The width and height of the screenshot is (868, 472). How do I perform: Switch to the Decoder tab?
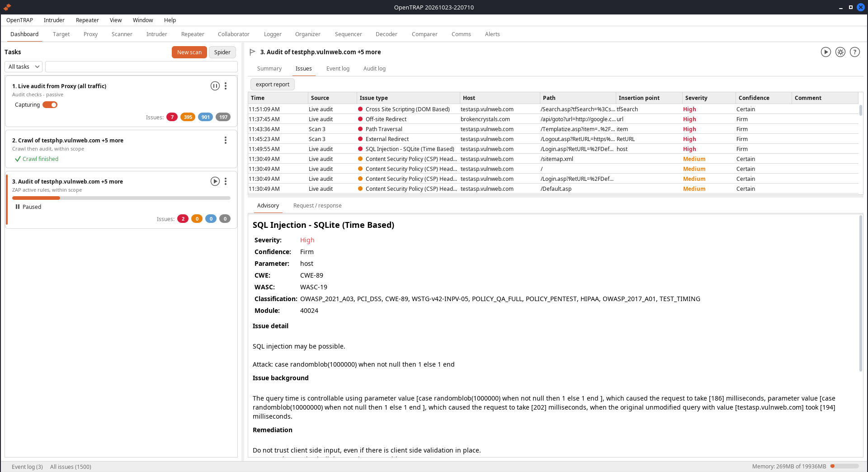click(387, 34)
